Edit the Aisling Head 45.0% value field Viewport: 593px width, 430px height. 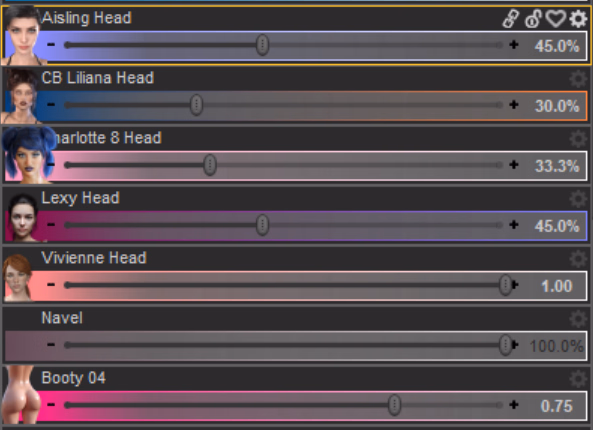[x=557, y=46]
